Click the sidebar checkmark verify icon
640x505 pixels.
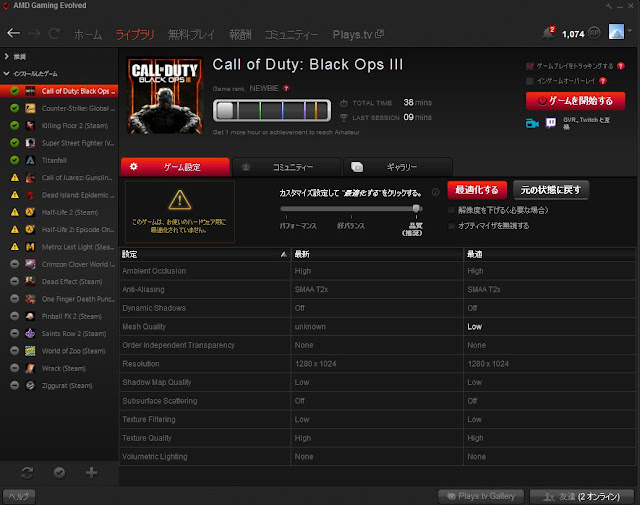[59, 473]
